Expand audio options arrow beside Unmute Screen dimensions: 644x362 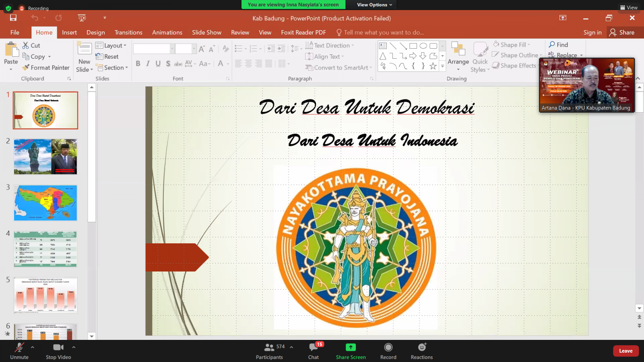33,347
